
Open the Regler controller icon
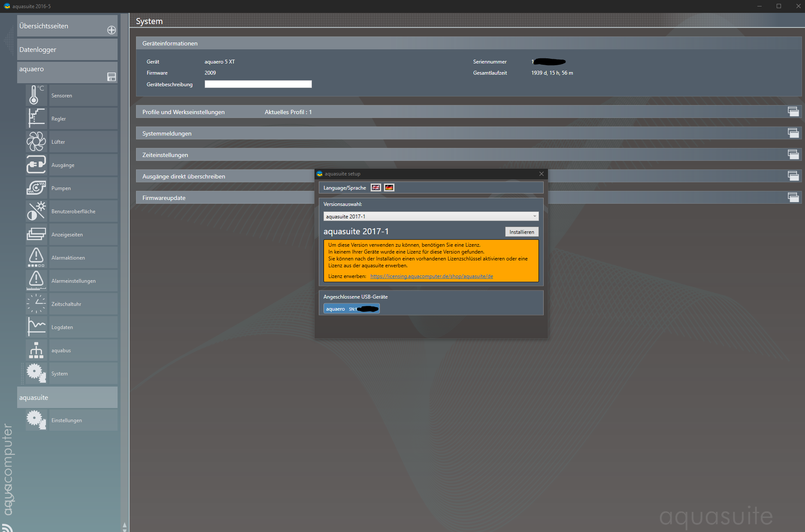tap(36, 118)
